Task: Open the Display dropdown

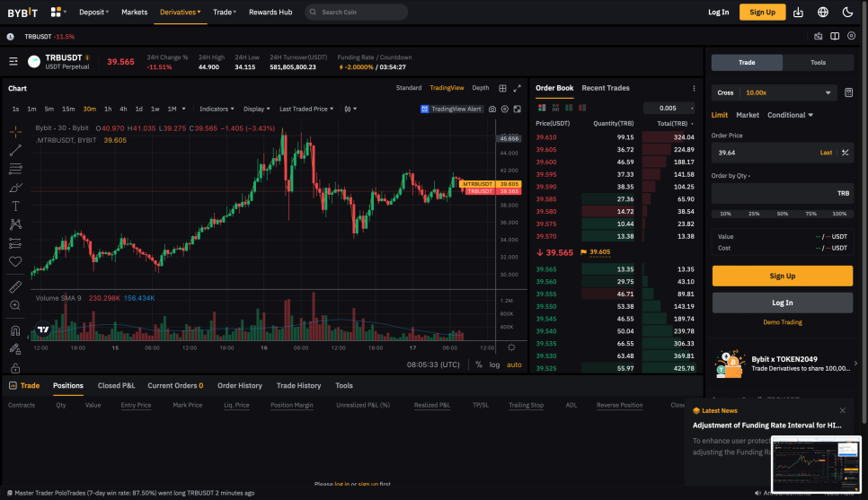Action: pyautogui.click(x=257, y=109)
